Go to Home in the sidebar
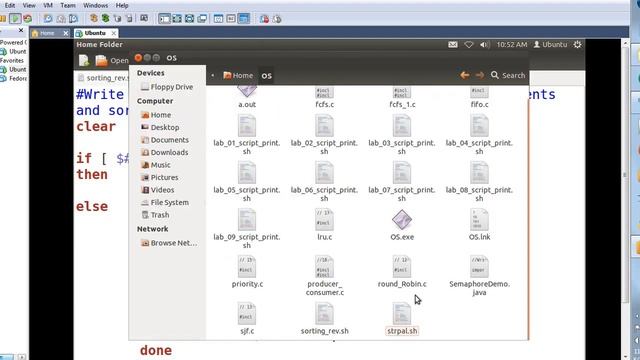 point(156,115)
